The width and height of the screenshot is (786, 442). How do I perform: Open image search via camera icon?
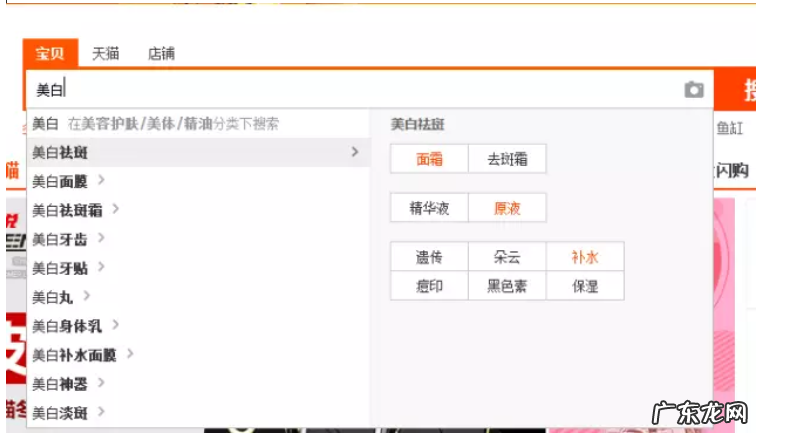click(694, 90)
